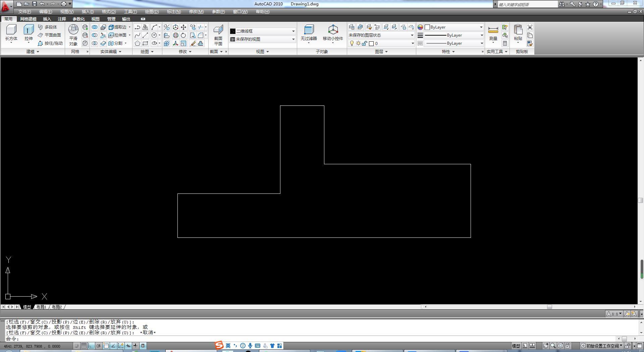Toggle Lineweight display in status bar
Screen dimensions: 644x352
pyautogui.click(x=136, y=346)
